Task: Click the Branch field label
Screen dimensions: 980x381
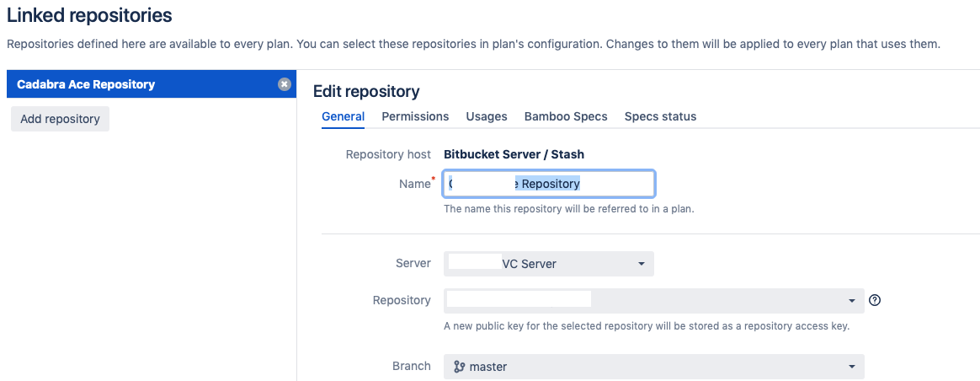Action: (411, 366)
